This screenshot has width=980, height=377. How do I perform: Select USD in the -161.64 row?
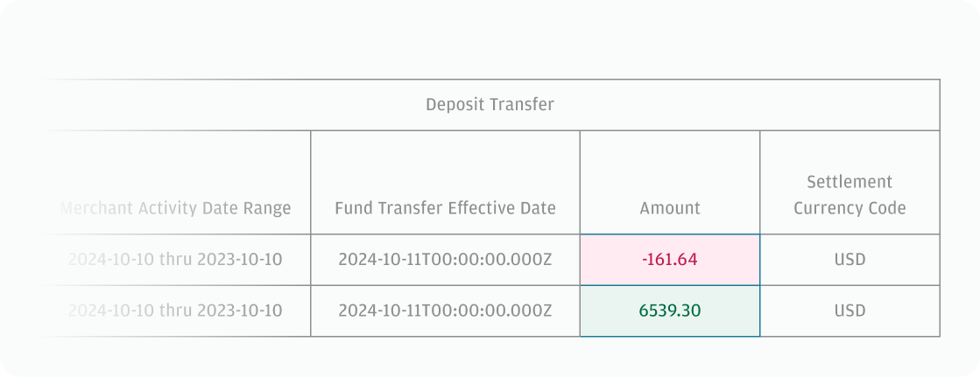pyautogui.click(x=850, y=260)
